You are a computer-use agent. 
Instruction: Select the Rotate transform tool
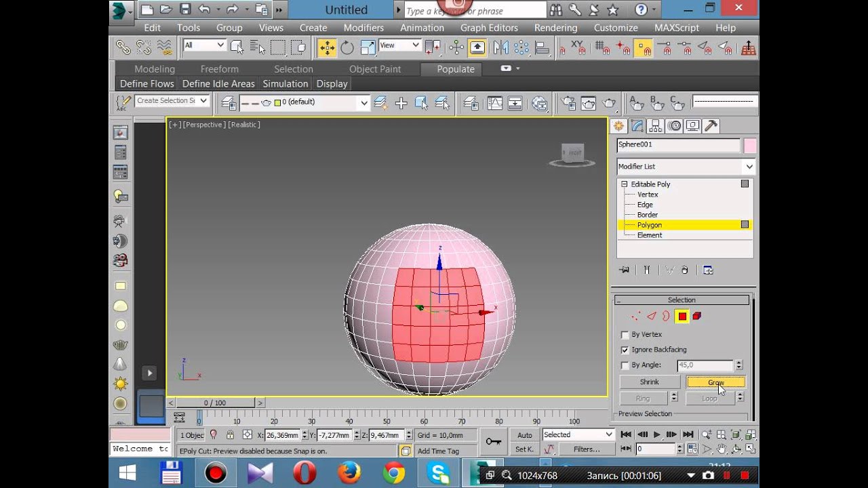(x=347, y=47)
